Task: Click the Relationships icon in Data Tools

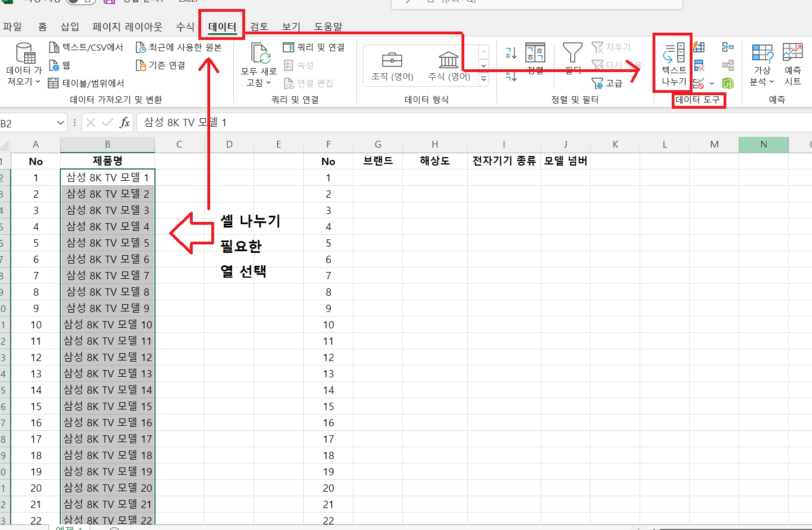Action: 728,65
